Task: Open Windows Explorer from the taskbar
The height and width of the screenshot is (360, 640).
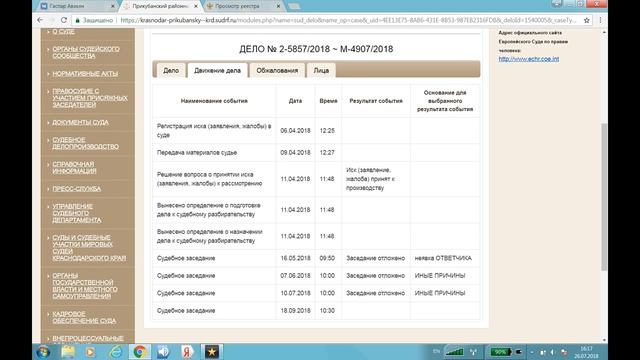Action: coord(68,351)
